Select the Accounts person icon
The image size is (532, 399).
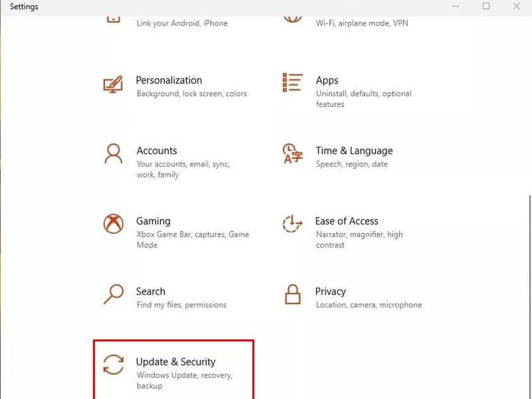click(x=113, y=154)
